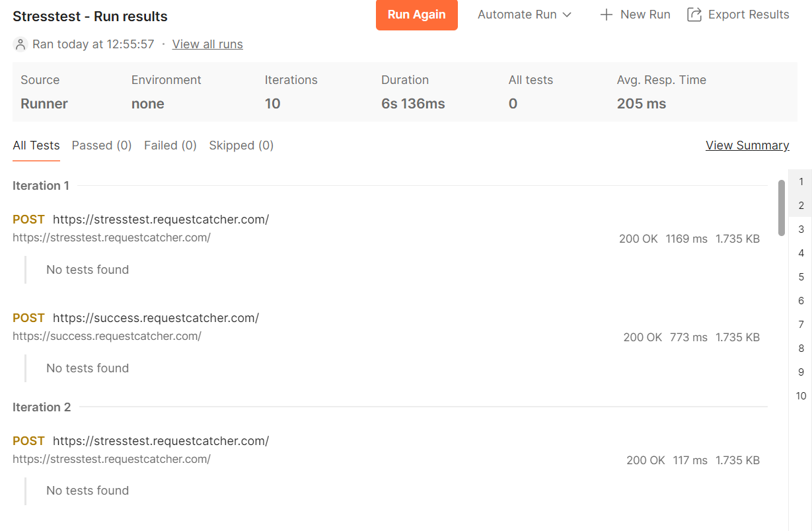Open the Automate Run dropdown
The height and width of the screenshot is (531, 812).
pyautogui.click(x=525, y=15)
